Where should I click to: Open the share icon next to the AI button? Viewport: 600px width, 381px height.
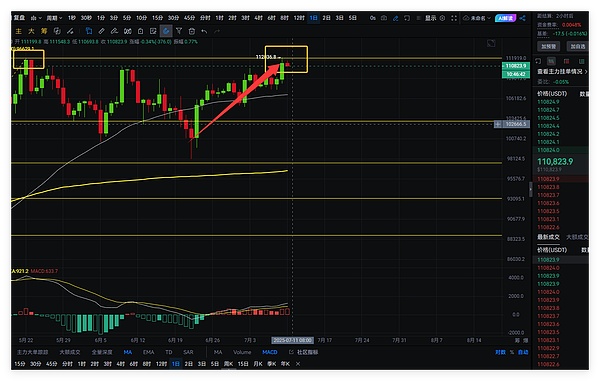coord(523,18)
